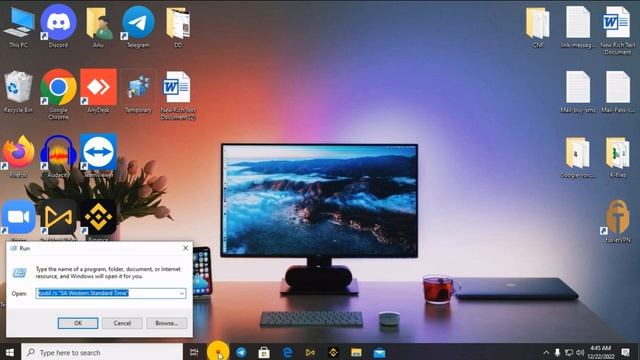
Task: Launch Telegram desktop shortcut
Action: click(138, 27)
